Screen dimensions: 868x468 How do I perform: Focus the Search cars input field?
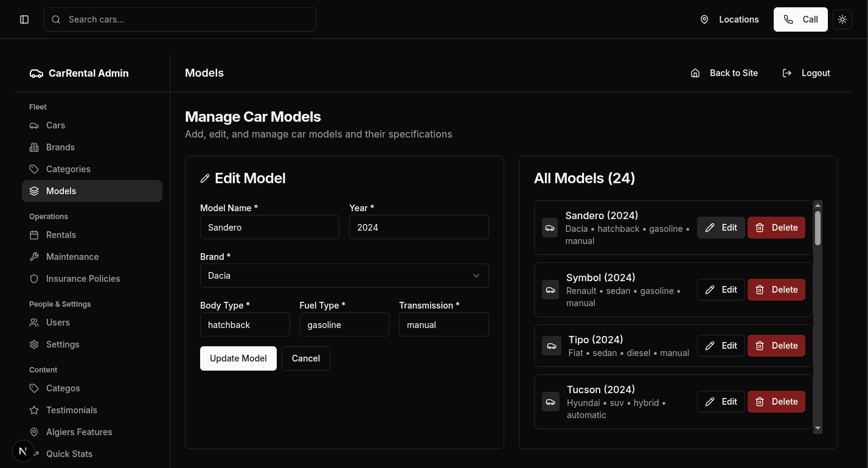coord(180,19)
